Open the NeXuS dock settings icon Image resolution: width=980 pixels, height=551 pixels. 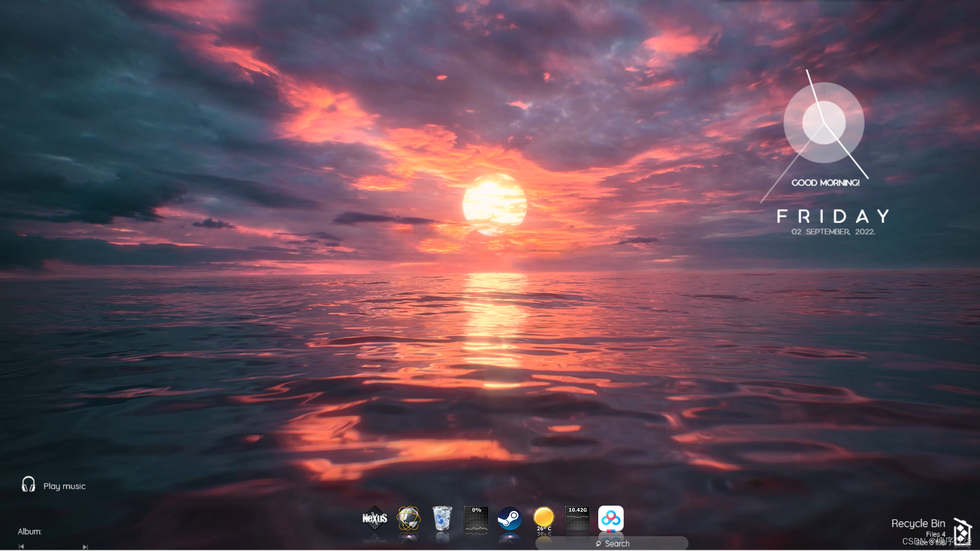374,517
